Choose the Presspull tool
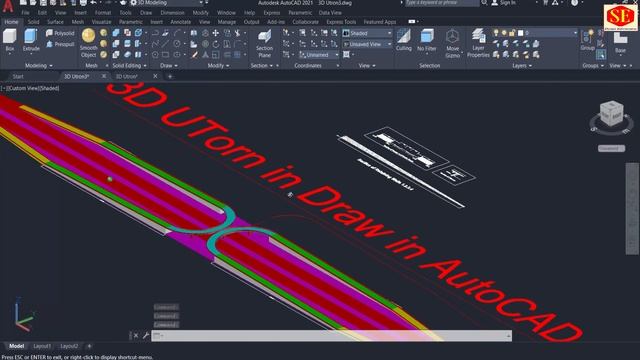The image size is (640, 360). coord(60,44)
